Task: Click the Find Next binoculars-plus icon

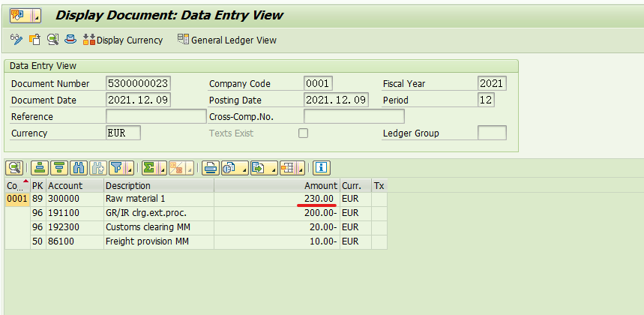Action: coord(98,167)
